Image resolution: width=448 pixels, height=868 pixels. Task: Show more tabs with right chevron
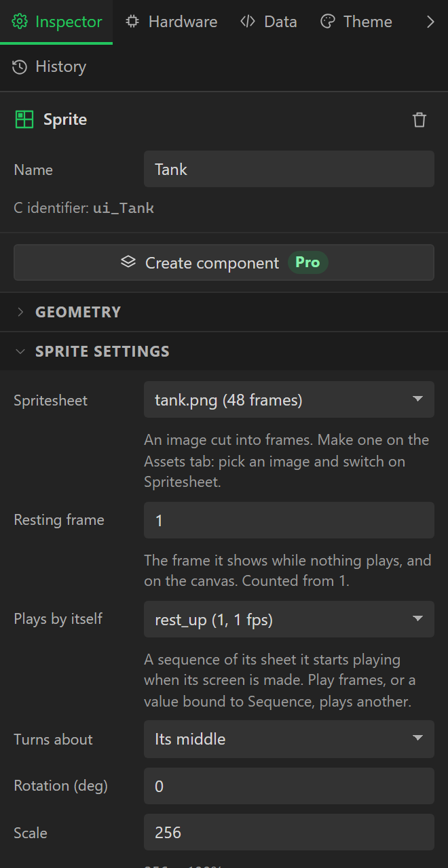click(430, 22)
